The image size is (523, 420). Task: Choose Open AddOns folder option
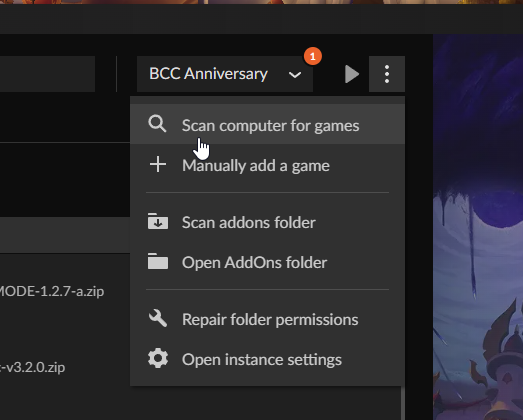268,262
